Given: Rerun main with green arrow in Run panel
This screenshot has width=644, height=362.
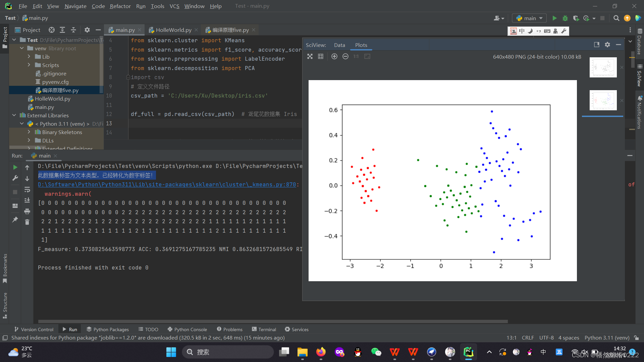Looking at the screenshot, I should (x=15, y=167).
